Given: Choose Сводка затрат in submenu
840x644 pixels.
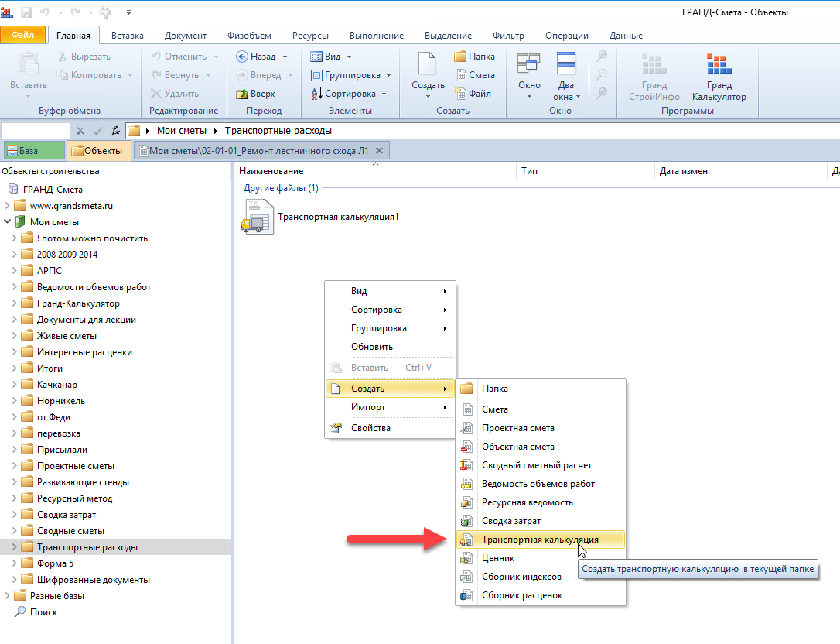Looking at the screenshot, I should tap(540, 521).
